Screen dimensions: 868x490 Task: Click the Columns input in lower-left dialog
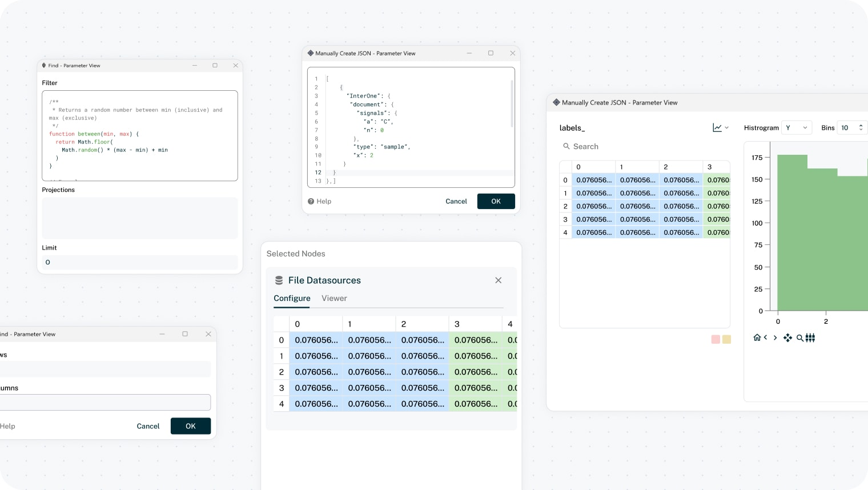[105, 402]
